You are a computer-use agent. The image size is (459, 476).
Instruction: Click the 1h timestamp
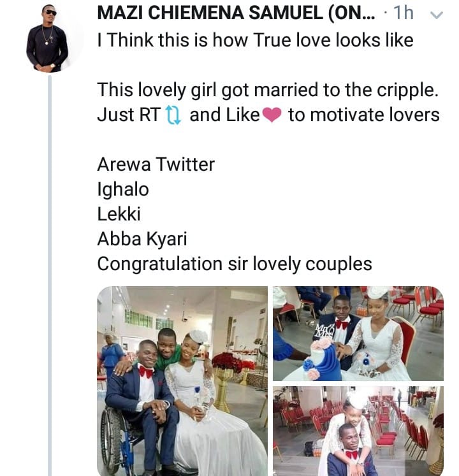pos(404,14)
